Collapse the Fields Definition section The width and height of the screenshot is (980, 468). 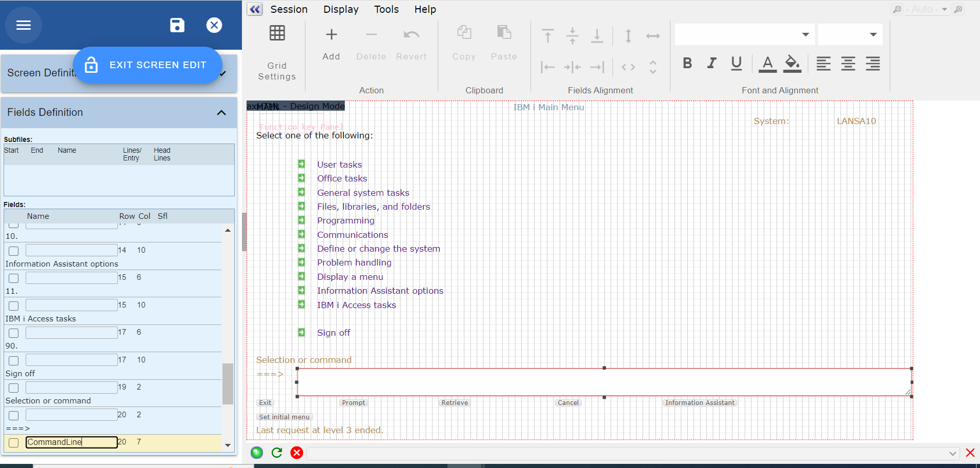point(221,113)
